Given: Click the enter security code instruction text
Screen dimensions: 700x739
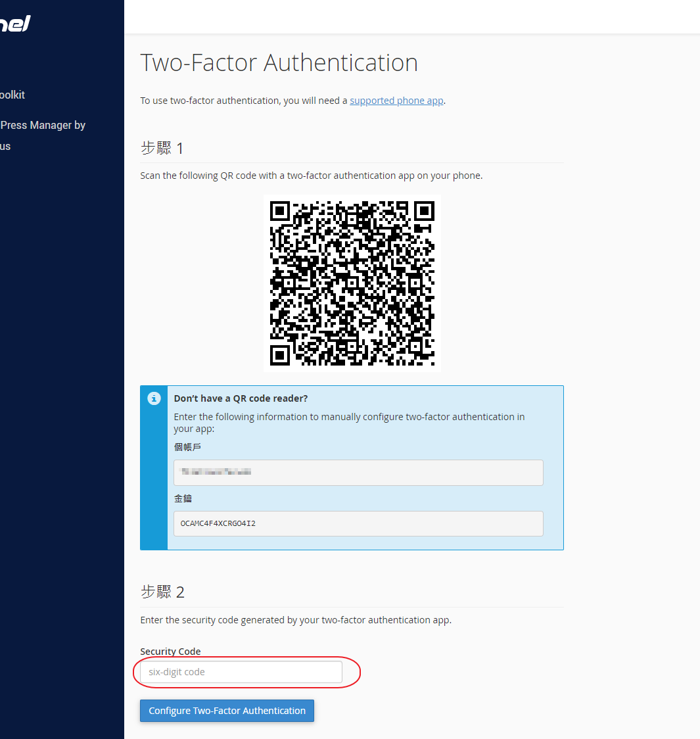Looking at the screenshot, I should coord(295,620).
